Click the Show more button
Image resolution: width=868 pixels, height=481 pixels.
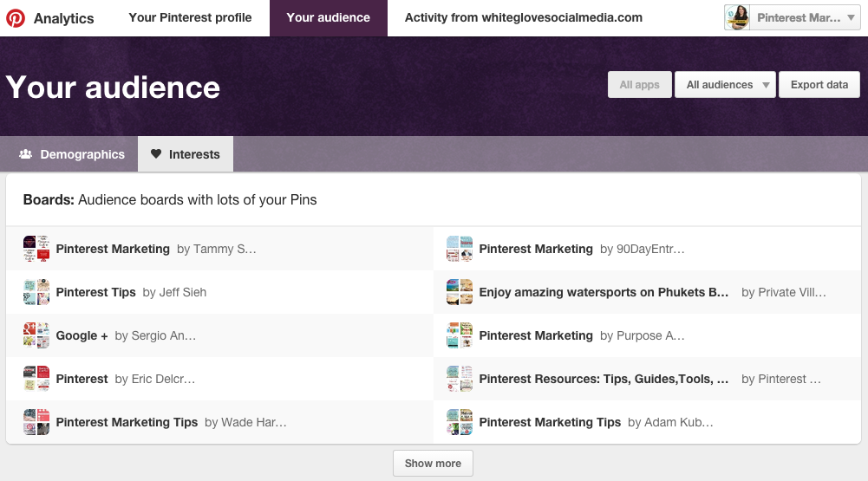[x=433, y=464]
